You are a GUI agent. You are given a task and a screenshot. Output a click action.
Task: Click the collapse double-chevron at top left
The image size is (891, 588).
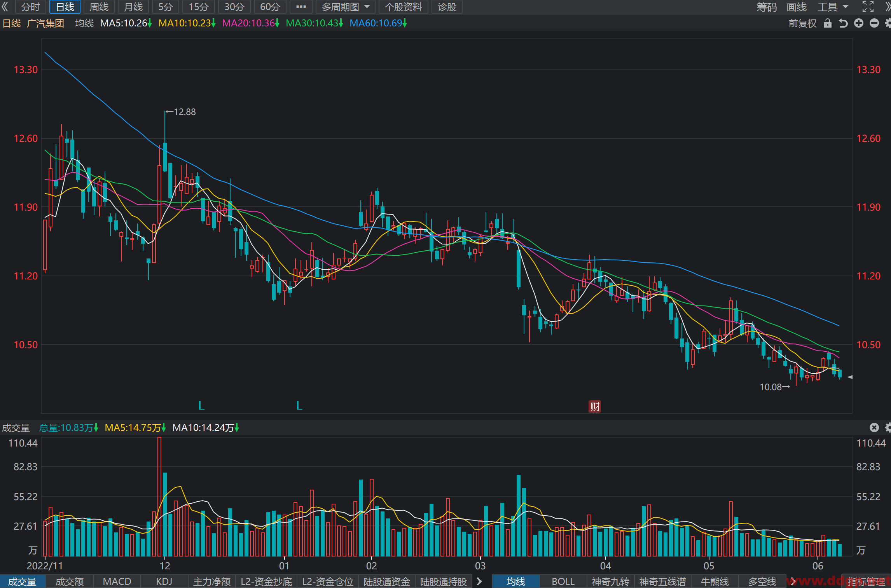pos(5,7)
